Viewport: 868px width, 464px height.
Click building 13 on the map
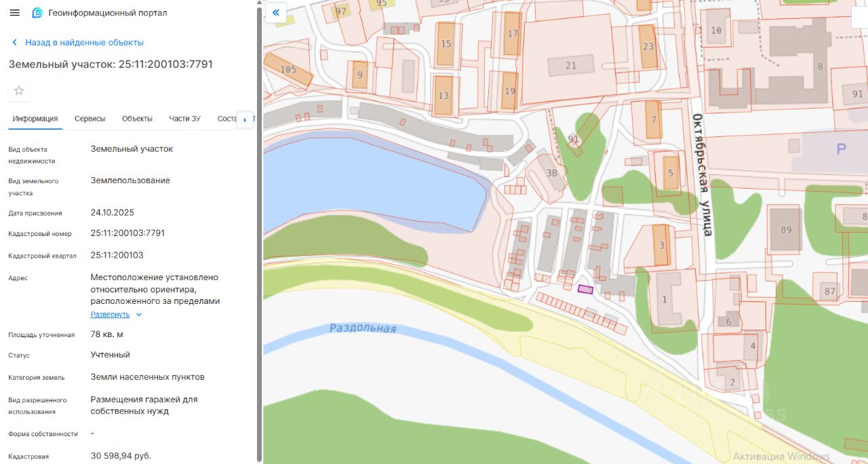click(x=443, y=96)
